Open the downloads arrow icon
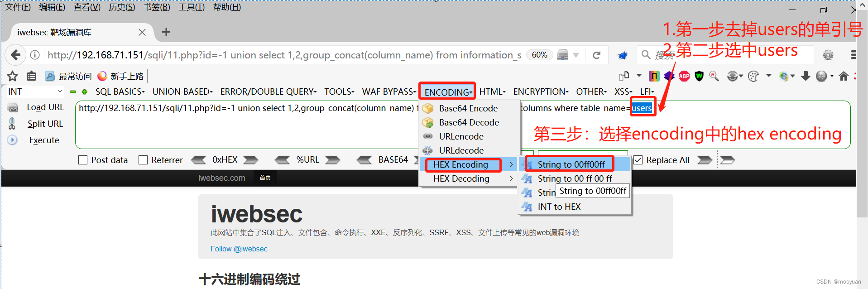The height and width of the screenshot is (289, 868). 806,76
